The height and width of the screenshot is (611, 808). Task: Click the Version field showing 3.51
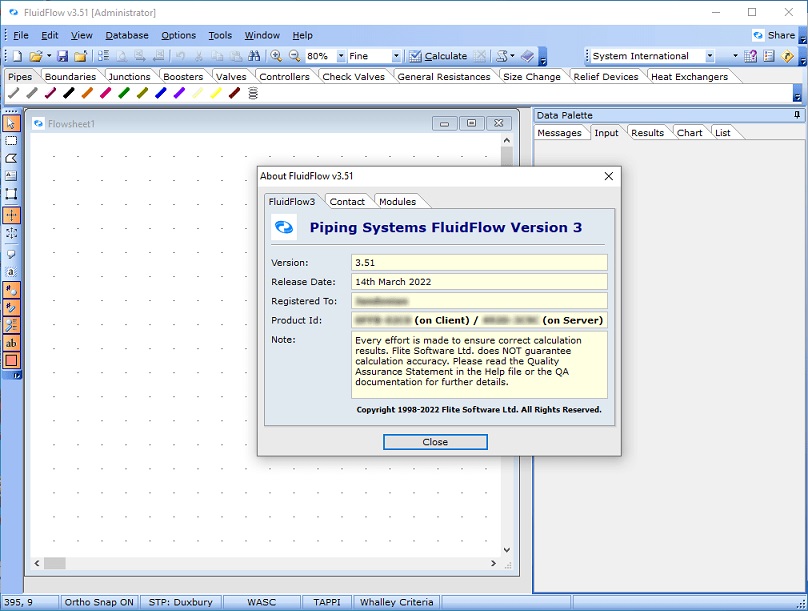(479, 263)
